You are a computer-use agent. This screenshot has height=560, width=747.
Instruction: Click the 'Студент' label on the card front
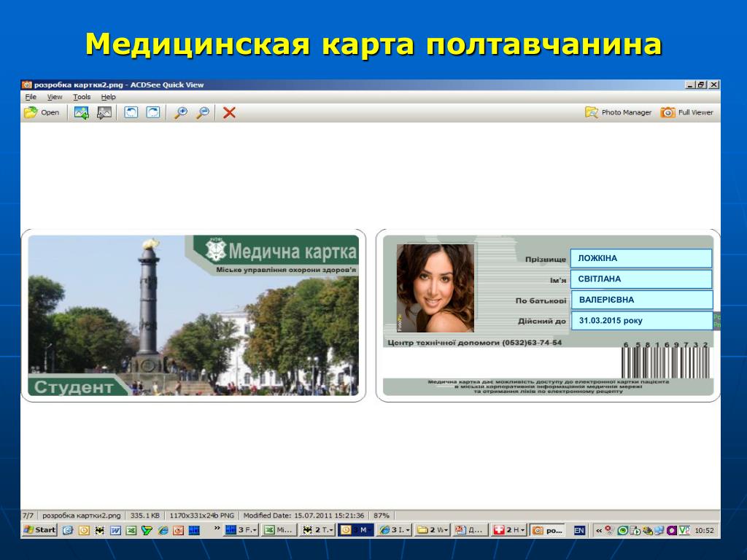tap(74, 387)
